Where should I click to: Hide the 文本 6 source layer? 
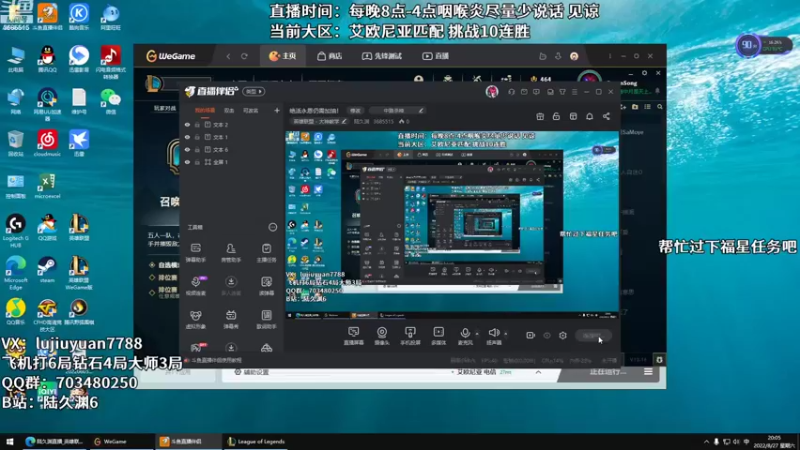(x=187, y=149)
